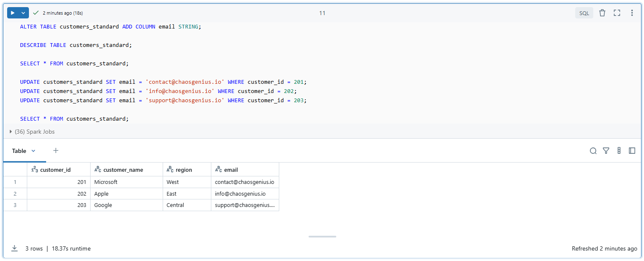Open the data profile icon in results toolbar
The image size is (644, 261).
point(619,151)
